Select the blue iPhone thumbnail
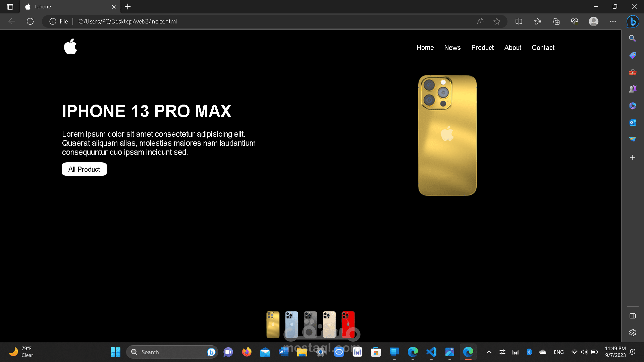The height and width of the screenshot is (362, 644). click(292, 324)
